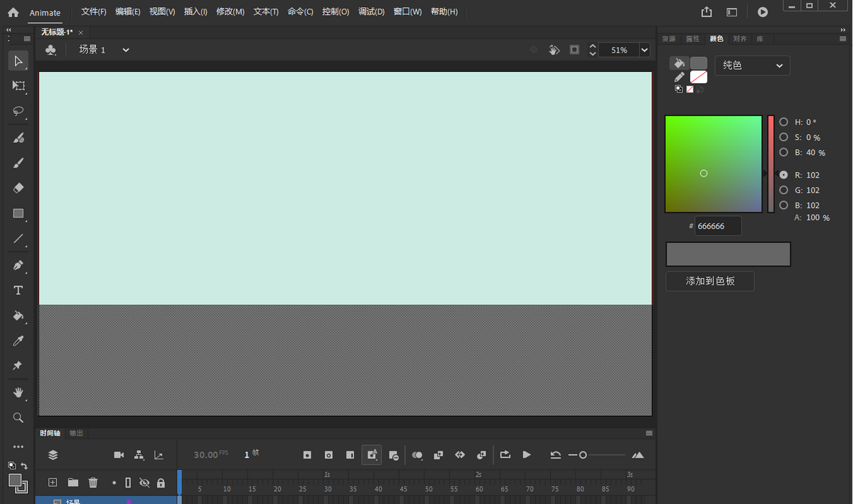The width and height of the screenshot is (853, 504).
Task: Activate the Eyedropper tool
Action: click(18, 341)
